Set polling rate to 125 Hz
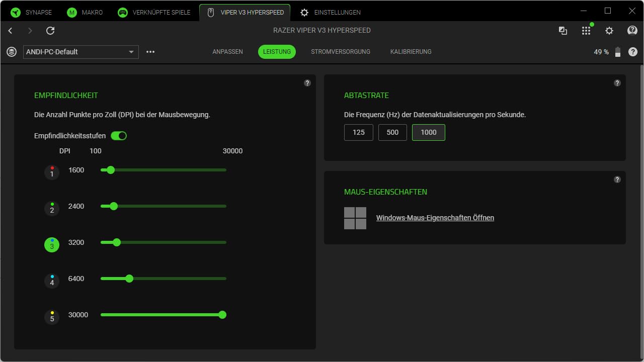Viewport: 644px width, 362px height. [359, 132]
